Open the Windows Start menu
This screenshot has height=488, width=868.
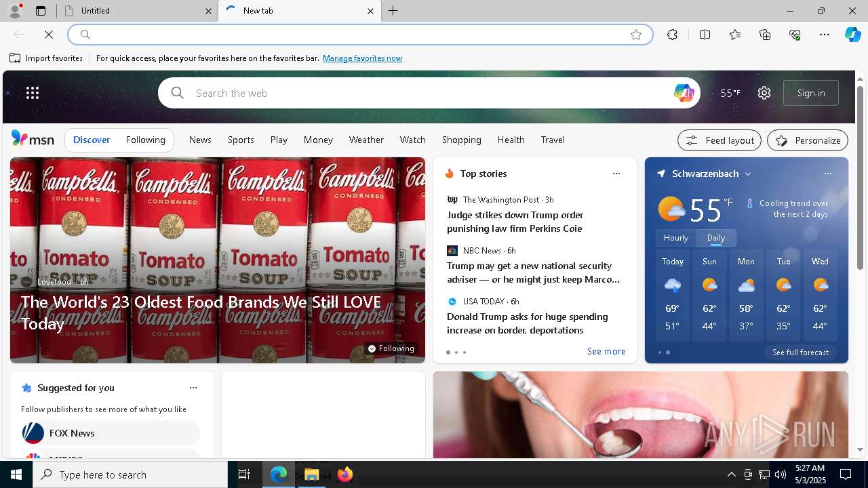[x=16, y=474]
